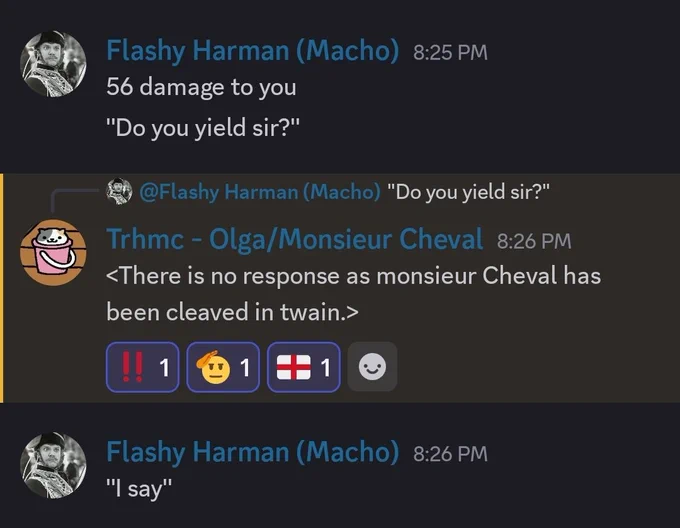Click the 8:25 PM timestamp
The height and width of the screenshot is (528, 680).
pyautogui.click(x=450, y=52)
